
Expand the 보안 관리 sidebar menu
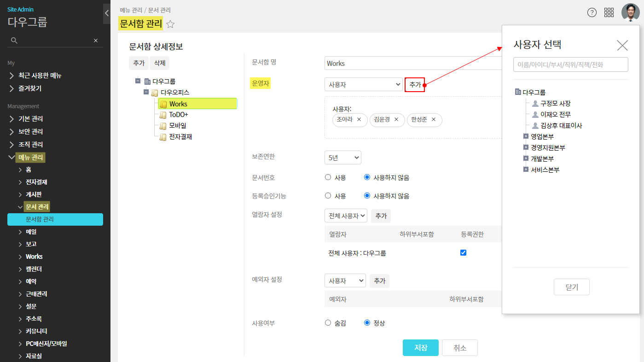pyautogui.click(x=31, y=131)
